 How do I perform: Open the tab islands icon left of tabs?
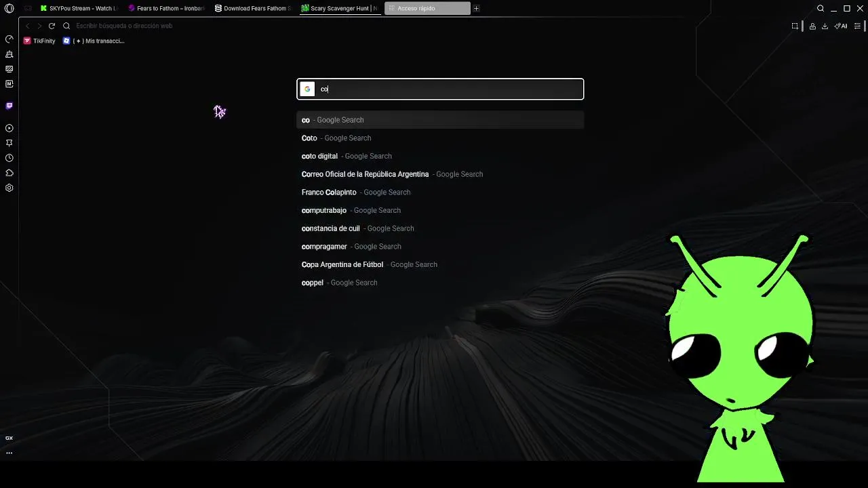pyautogui.click(x=28, y=8)
